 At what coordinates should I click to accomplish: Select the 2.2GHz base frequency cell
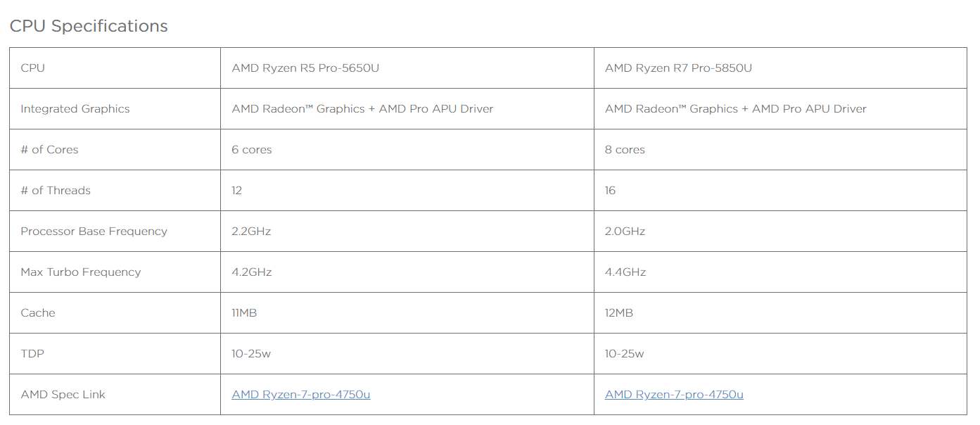coord(251,231)
